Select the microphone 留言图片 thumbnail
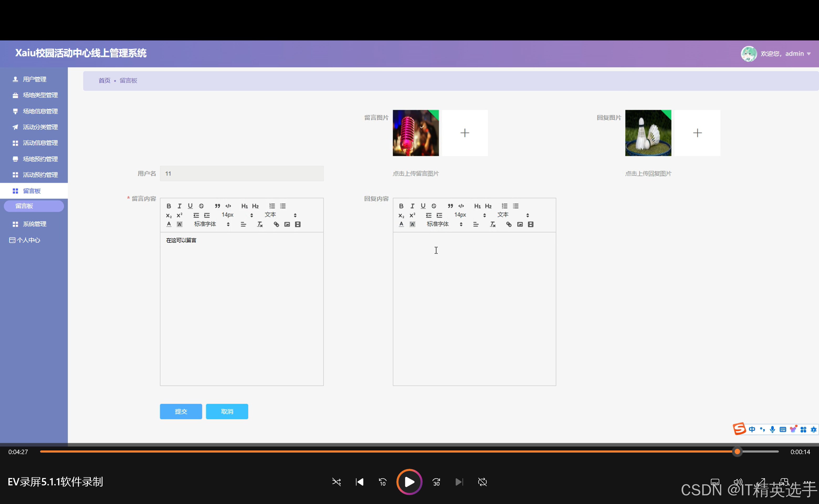 tap(416, 133)
